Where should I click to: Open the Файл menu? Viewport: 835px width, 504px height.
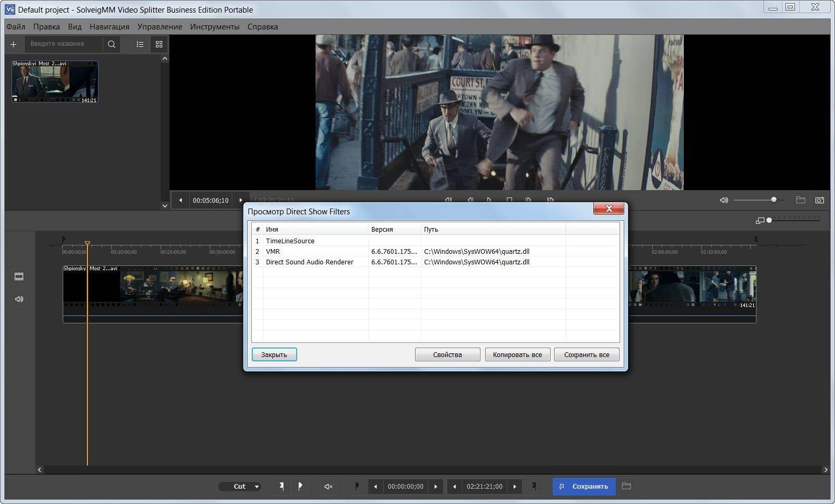(x=16, y=26)
